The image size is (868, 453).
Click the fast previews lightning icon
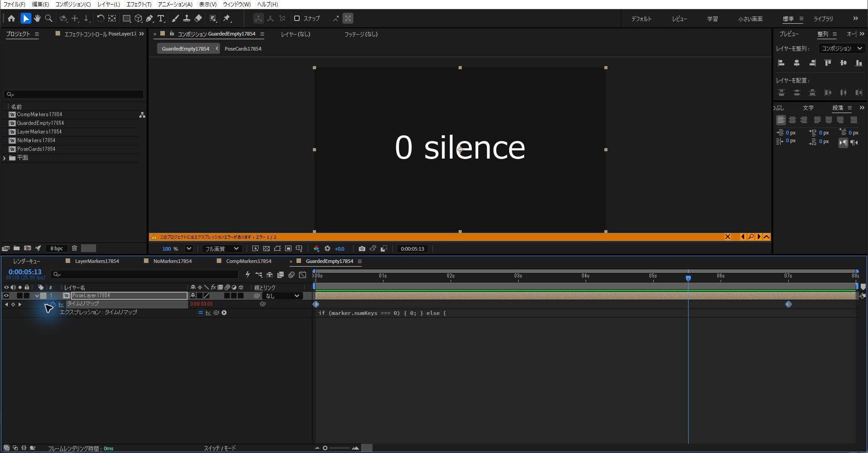pyautogui.click(x=248, y=274)
